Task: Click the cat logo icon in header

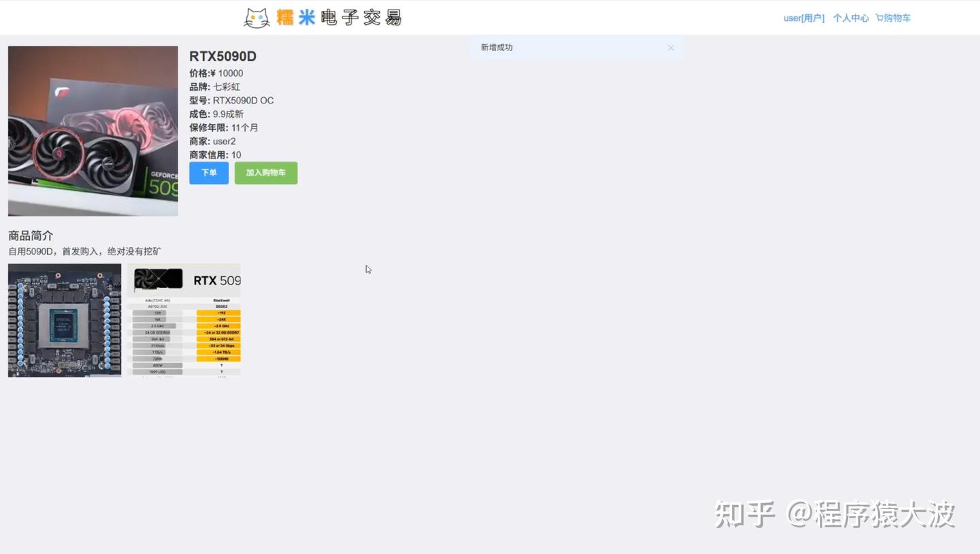Action: click(257, 18)
